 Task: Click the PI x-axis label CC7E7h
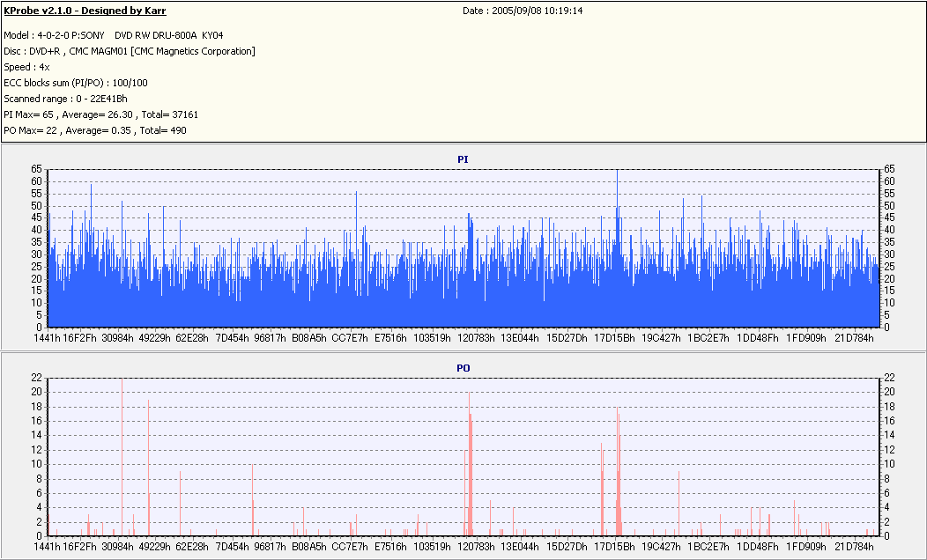click(350, 338)
